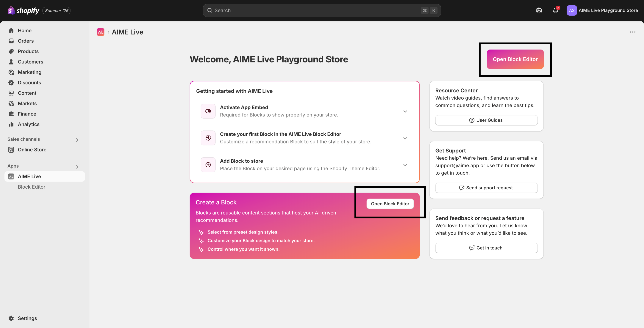Open Marketing in sidebar
This screenshot has height=328, width=644.
[x=45, y=72]
